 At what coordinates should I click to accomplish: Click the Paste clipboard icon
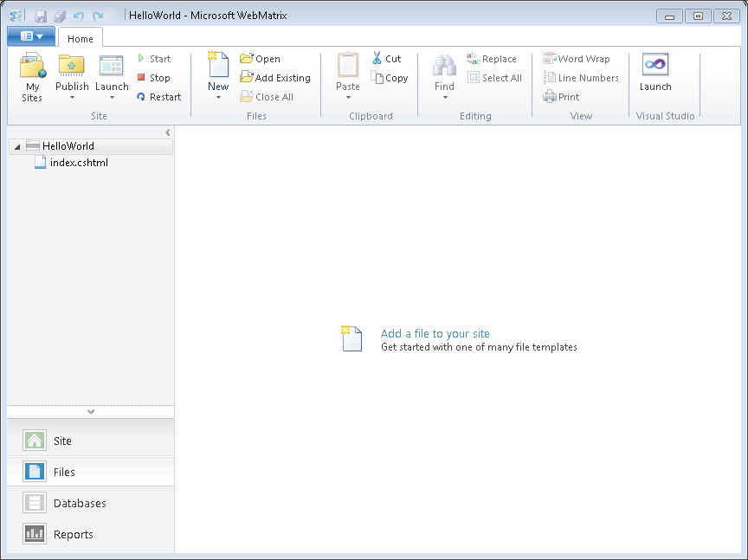tap(348, 64)
